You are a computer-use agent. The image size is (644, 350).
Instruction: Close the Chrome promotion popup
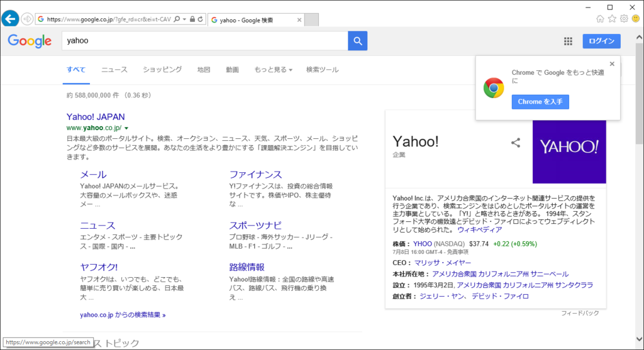(612, 64)
